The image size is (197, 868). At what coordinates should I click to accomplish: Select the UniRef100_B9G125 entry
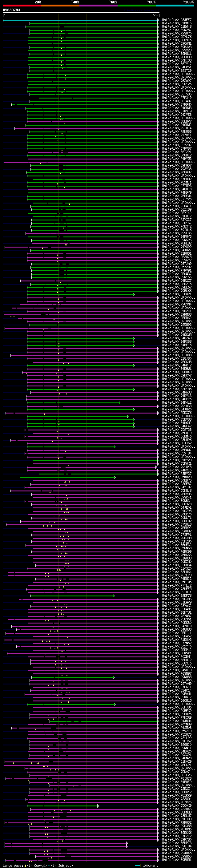177,85
